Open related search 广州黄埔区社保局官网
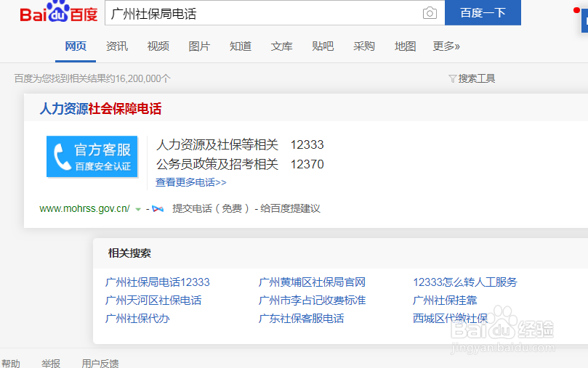Screen dimensions: 588x368 tap(312, 282)
